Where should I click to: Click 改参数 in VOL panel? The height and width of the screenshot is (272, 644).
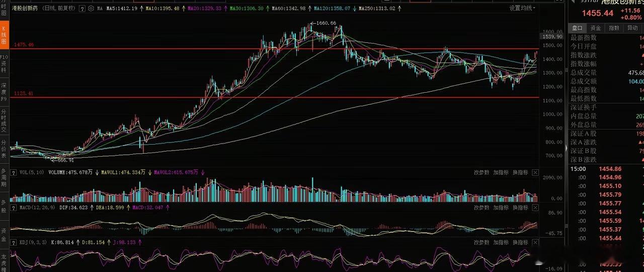tap(481, 172)
